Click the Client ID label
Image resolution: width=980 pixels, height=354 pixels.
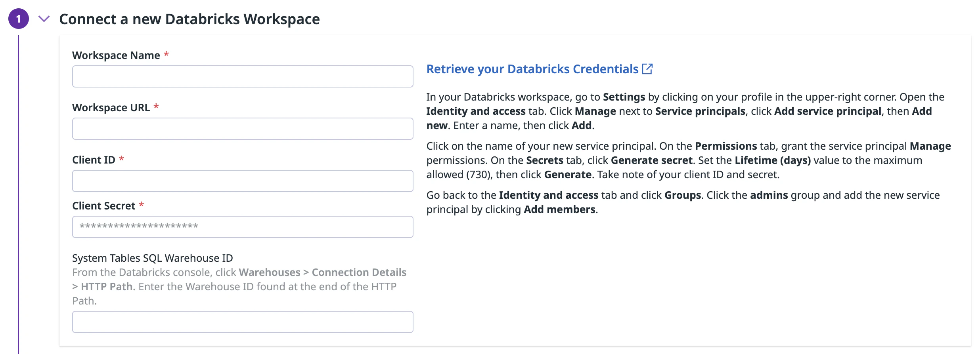point(94,160)
